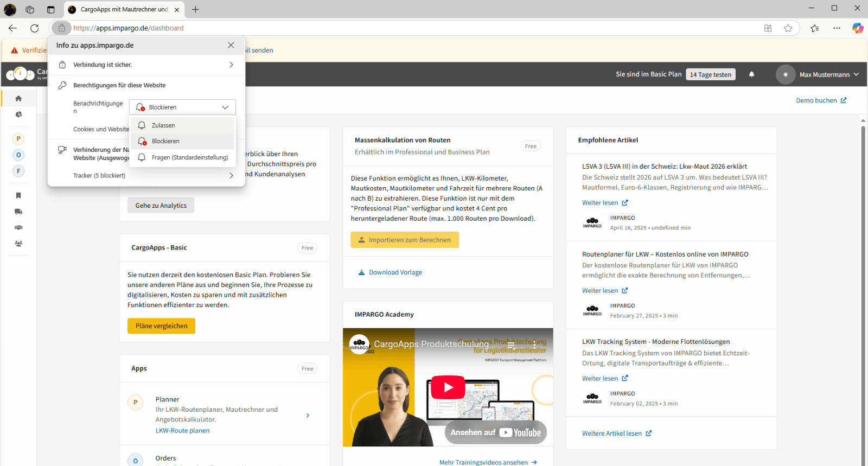Open 'Weiter lesen' for LSVA 3 article
Screen dimensions: 868x466
click(x=605, y=203)
